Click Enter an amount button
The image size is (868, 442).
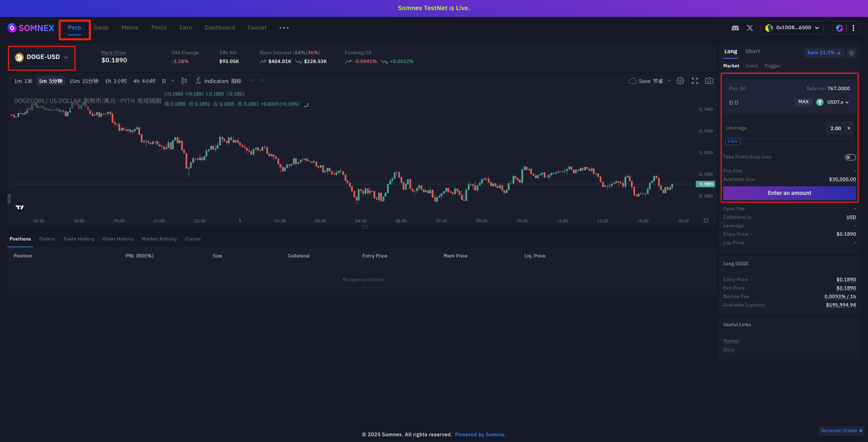pos(789,193)
